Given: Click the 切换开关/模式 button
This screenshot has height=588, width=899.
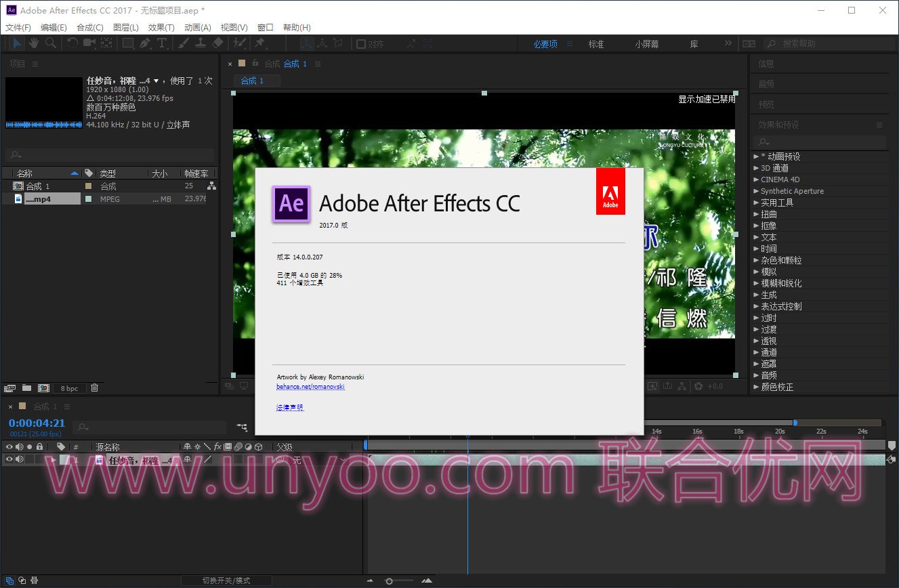Looking at the screenshot, I should pyautogui.click(x=226, y=581).
